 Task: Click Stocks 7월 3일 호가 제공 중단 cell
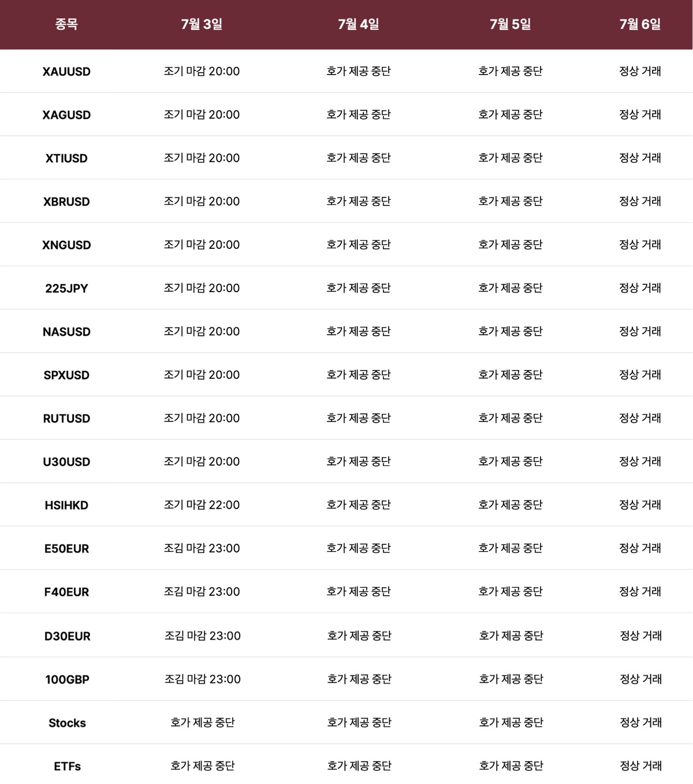pos(203,722)
